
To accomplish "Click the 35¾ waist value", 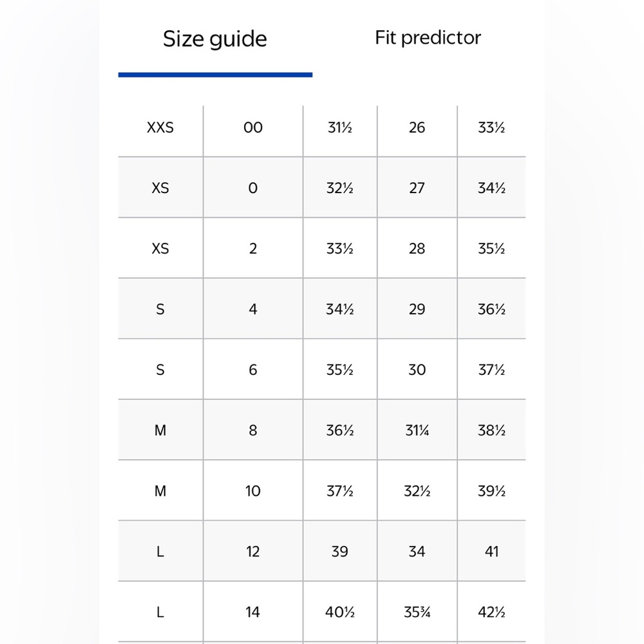I will coord(417,612).
